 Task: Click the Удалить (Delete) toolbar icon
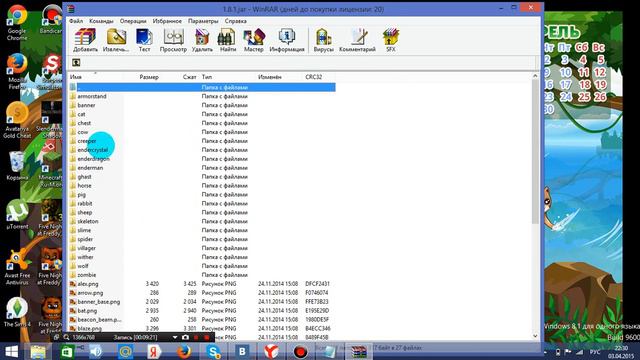(202, 40)
